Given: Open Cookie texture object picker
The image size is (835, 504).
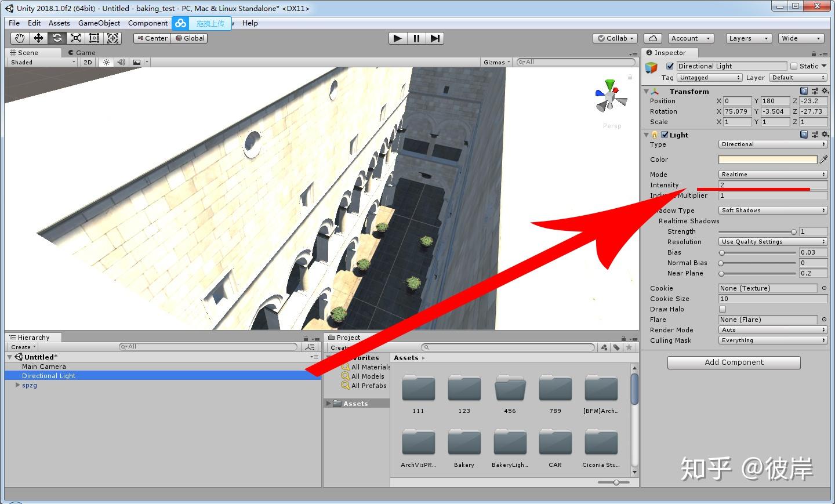Looking at the screenshot, I should coord(824,288).
